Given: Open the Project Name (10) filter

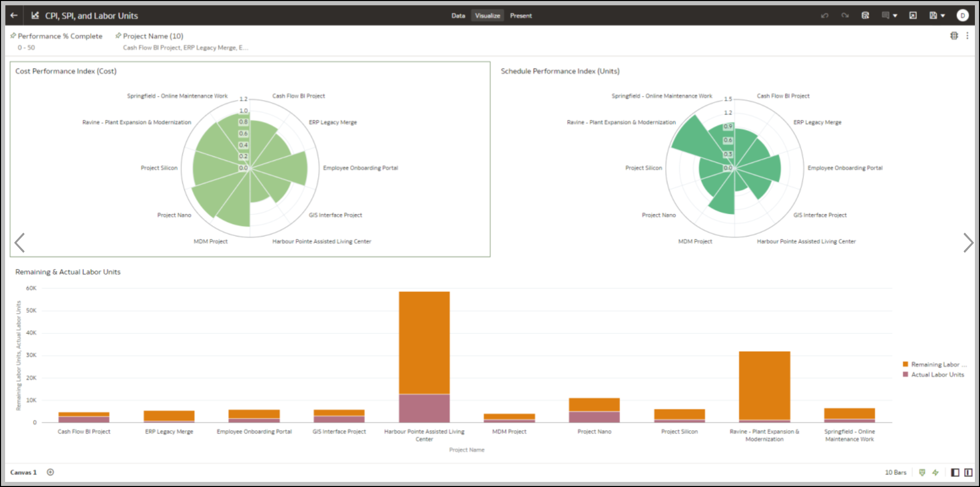Looking at the screenshot, I should click(x=153, y=36).
